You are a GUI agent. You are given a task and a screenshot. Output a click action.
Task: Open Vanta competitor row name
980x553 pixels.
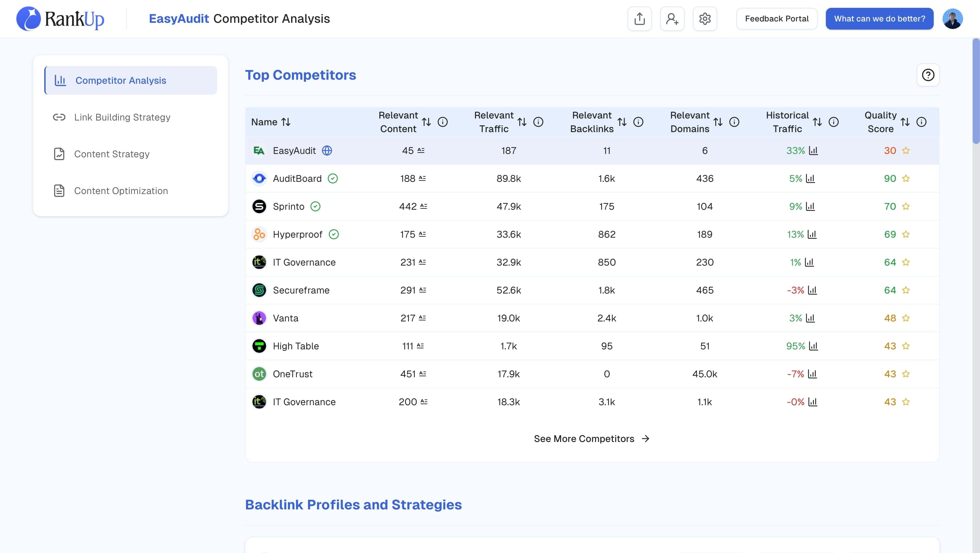tap(285, 318)
